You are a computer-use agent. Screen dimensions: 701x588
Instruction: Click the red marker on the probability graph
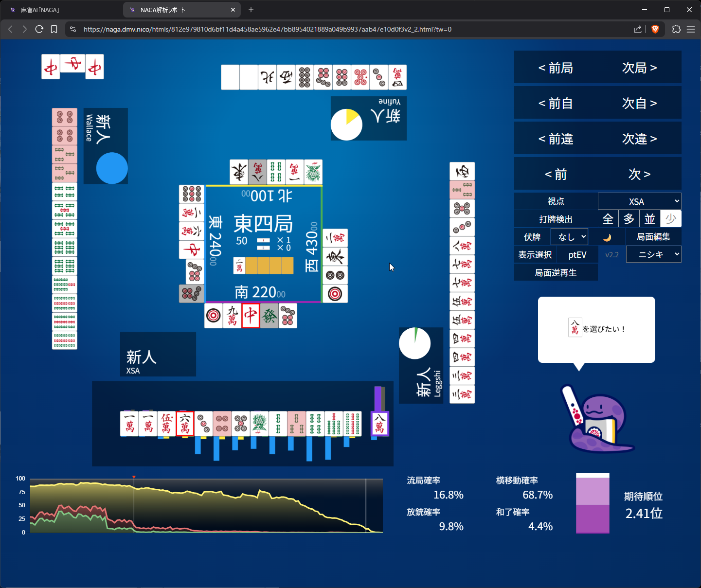click(134, 477)
